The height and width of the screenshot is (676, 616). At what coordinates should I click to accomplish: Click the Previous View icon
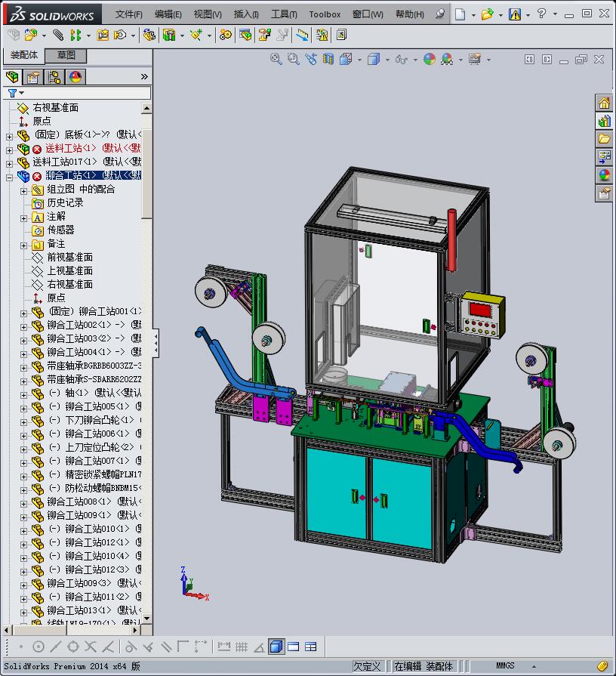(311, 59)
